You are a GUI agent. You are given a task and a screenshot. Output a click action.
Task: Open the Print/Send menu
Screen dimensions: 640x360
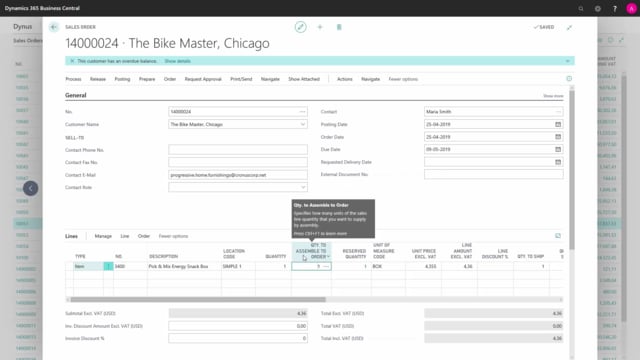(x=241, y=79)
